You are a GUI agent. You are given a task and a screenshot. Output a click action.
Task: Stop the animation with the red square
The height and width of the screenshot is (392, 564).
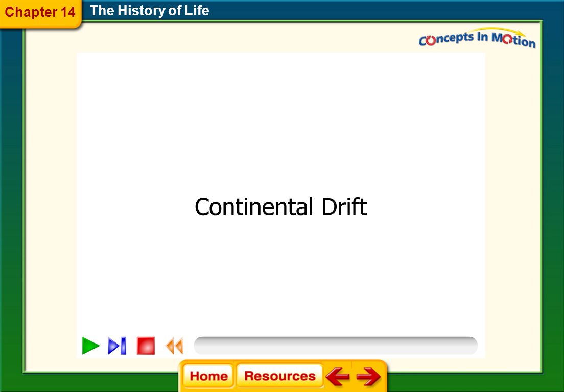[146, 346]
